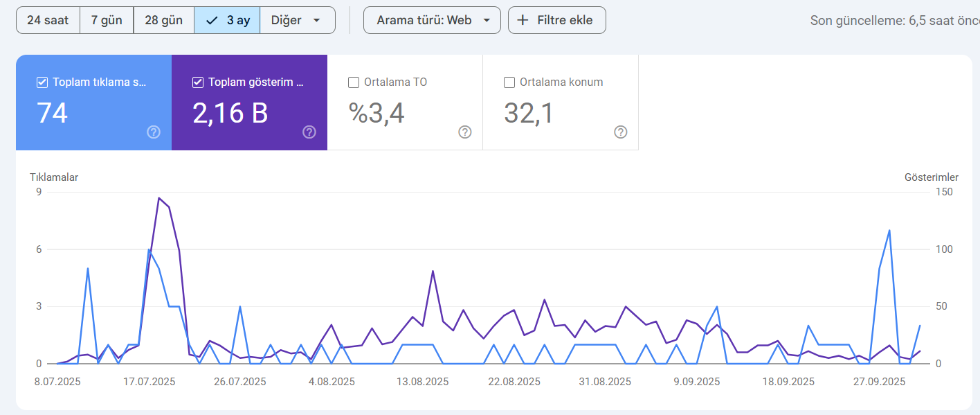Click help icon on Ortalama TO card

(x=465, y=132)
